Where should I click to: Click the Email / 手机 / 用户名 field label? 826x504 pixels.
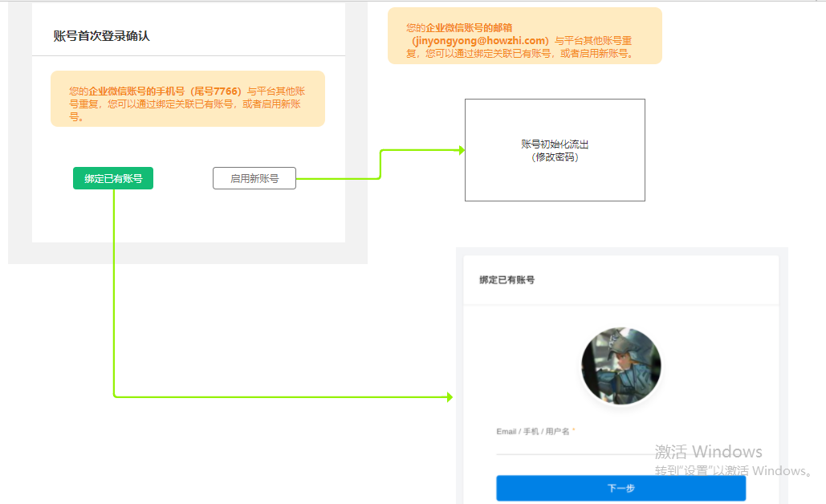(x=532, y=432)
